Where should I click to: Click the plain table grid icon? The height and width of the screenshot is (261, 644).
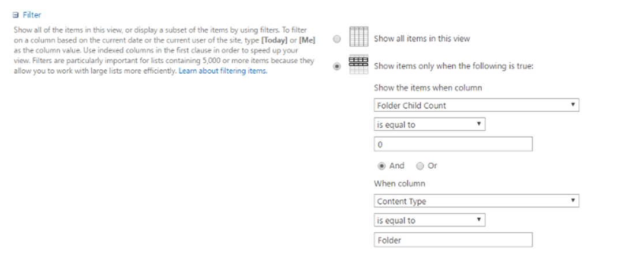click(x=360, y=38)
